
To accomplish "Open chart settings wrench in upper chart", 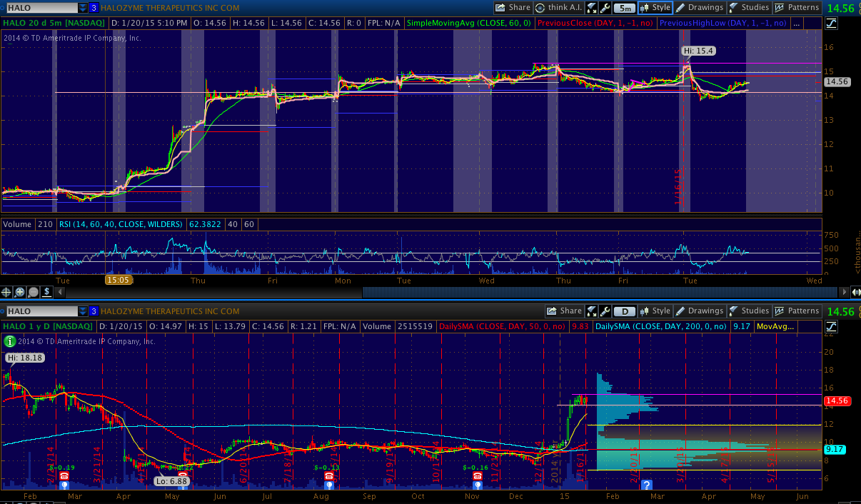I will [605, 8].
